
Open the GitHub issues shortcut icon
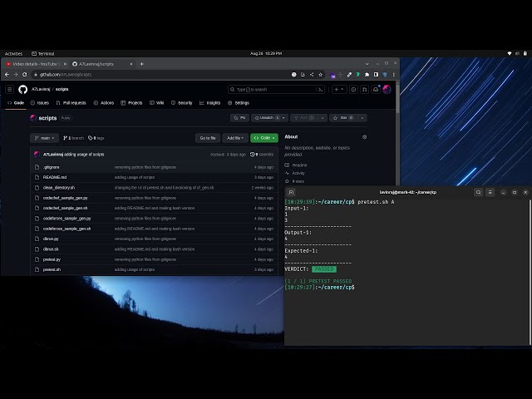(x=353, y=90)
